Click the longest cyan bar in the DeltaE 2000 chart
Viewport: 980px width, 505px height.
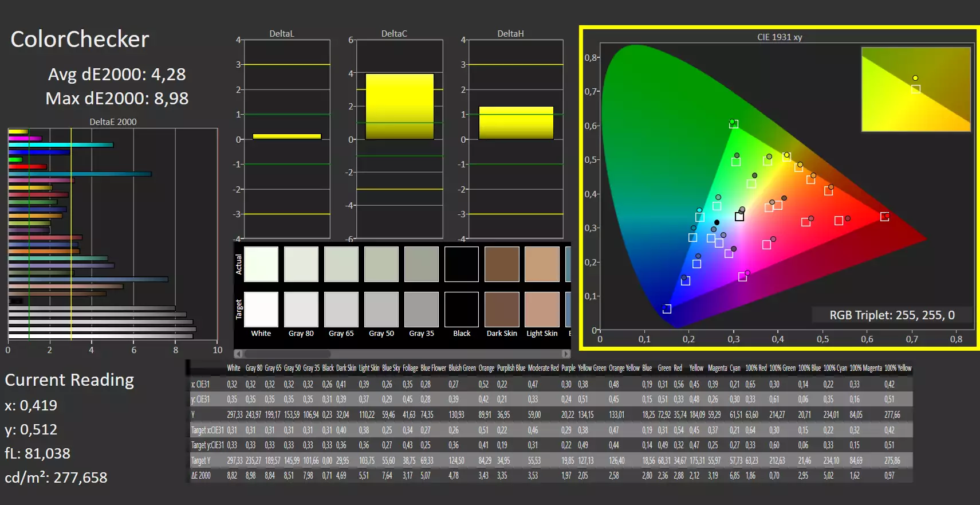tap(80, 174)
